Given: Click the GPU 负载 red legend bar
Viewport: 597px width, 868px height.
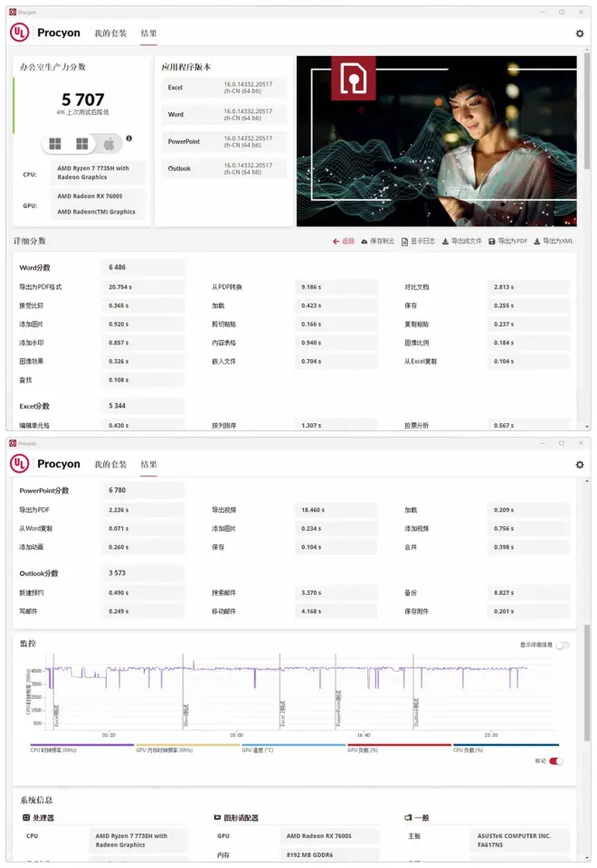Looking at the screenshot, I should pos(398,745).
